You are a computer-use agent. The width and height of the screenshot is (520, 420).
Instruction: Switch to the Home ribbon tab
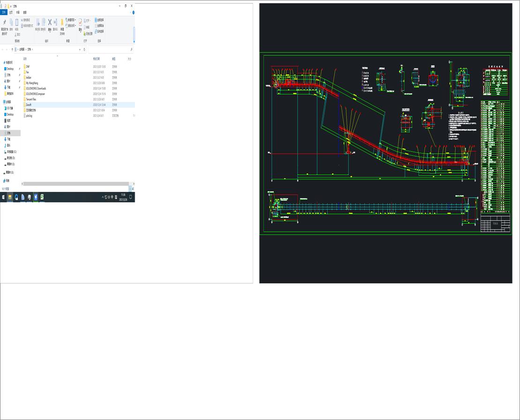(x=11, y=12)
